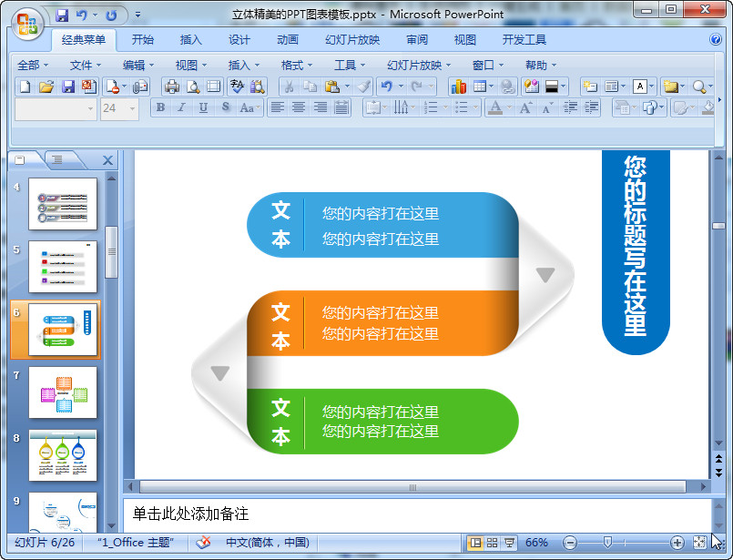Close the slides thumbnail pane
This screenshot has height=560, width=733.
(x=107, y=160)
